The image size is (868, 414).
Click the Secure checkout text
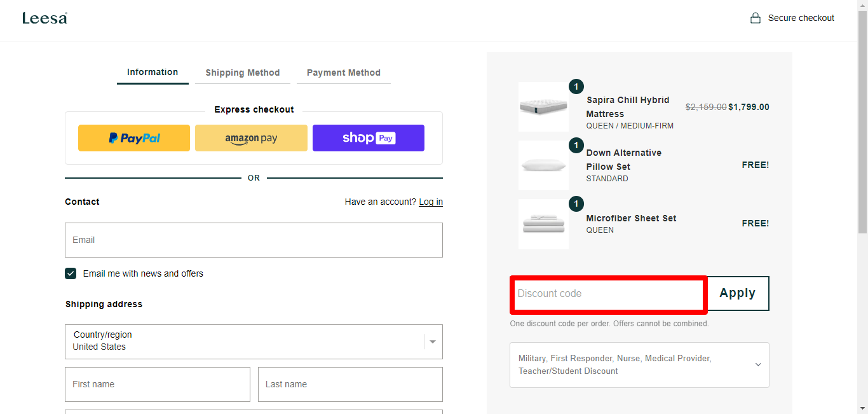[801, 18]
